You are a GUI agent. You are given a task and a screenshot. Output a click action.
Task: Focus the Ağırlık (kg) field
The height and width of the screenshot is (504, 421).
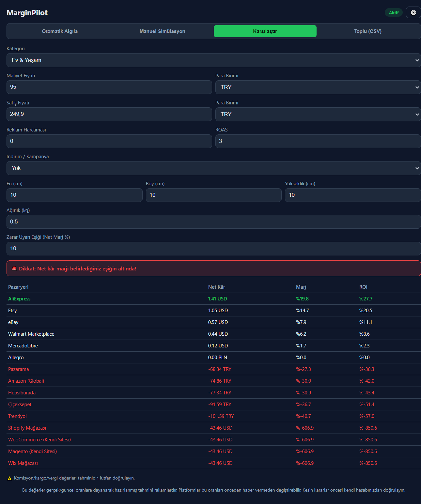coord(214,222)
